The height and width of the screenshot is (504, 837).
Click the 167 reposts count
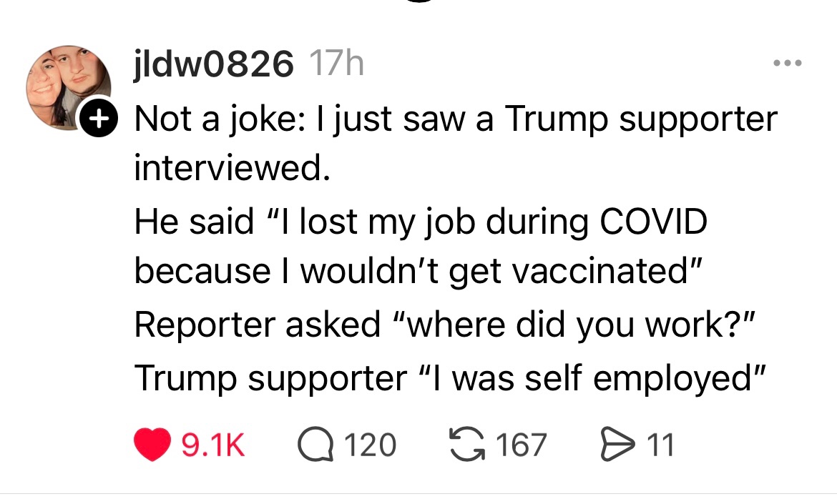pos(521,445)
